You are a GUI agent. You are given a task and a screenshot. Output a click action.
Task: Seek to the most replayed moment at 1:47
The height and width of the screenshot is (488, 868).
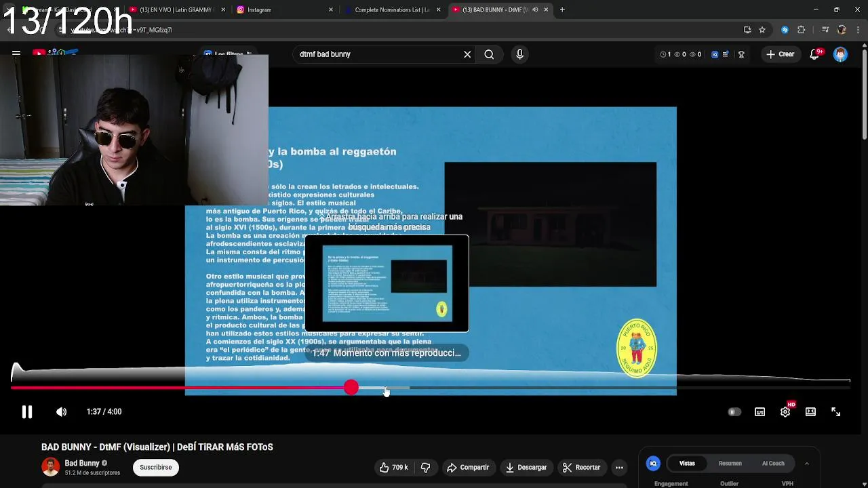point(387,353)
